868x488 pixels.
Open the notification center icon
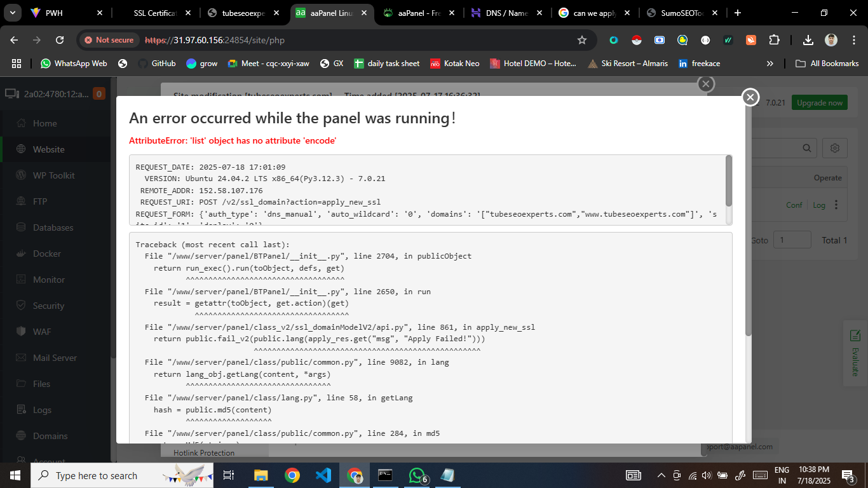point(848,475)
